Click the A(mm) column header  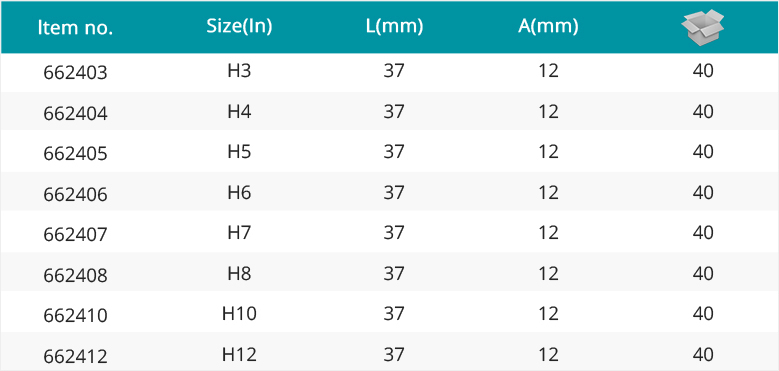click(548, 27)
